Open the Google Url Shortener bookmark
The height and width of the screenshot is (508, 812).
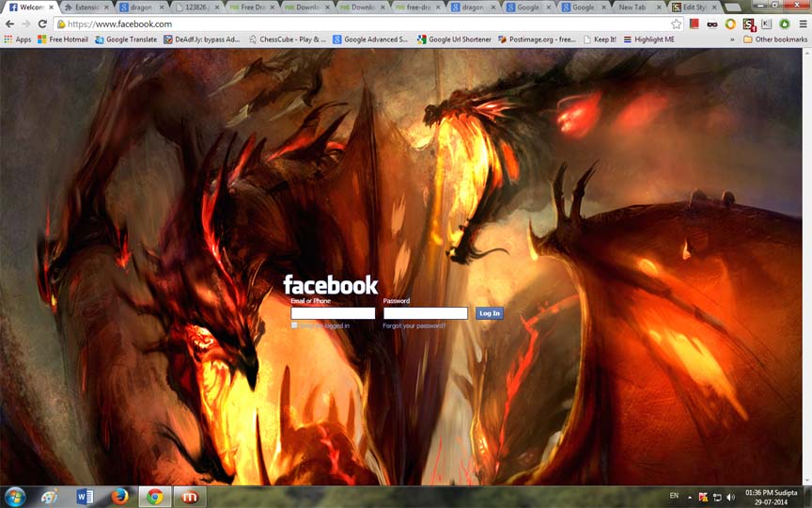click(454, 40)
